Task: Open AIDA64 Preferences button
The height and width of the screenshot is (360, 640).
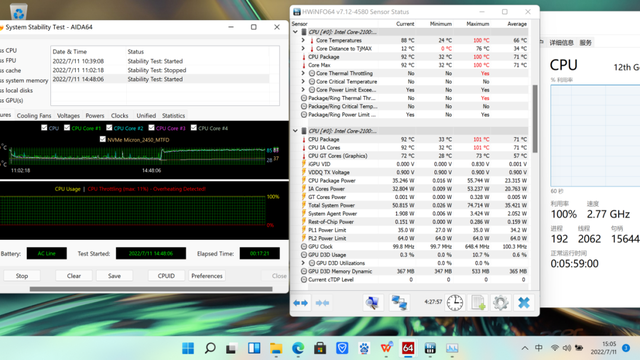Action: [x=207, y=276]
